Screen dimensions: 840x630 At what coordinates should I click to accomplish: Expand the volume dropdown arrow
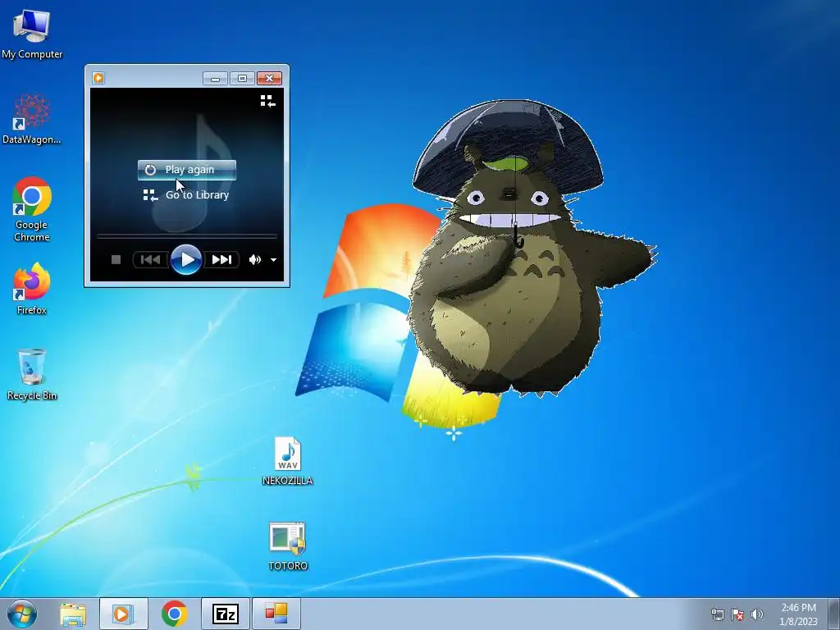tap(273, 260)
